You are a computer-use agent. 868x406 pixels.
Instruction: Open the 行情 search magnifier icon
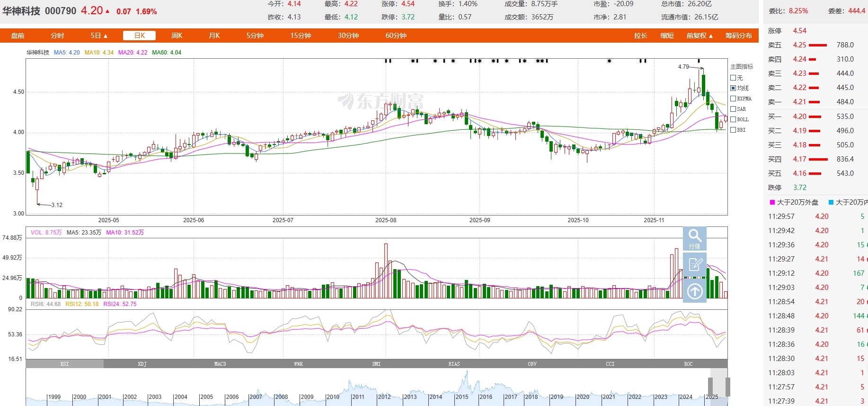(695, 238)
